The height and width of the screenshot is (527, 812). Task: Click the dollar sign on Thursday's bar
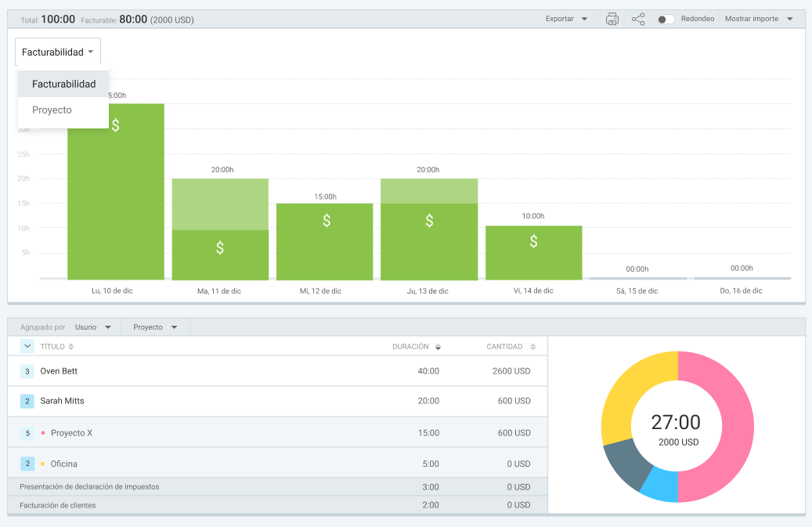point(429,221)
